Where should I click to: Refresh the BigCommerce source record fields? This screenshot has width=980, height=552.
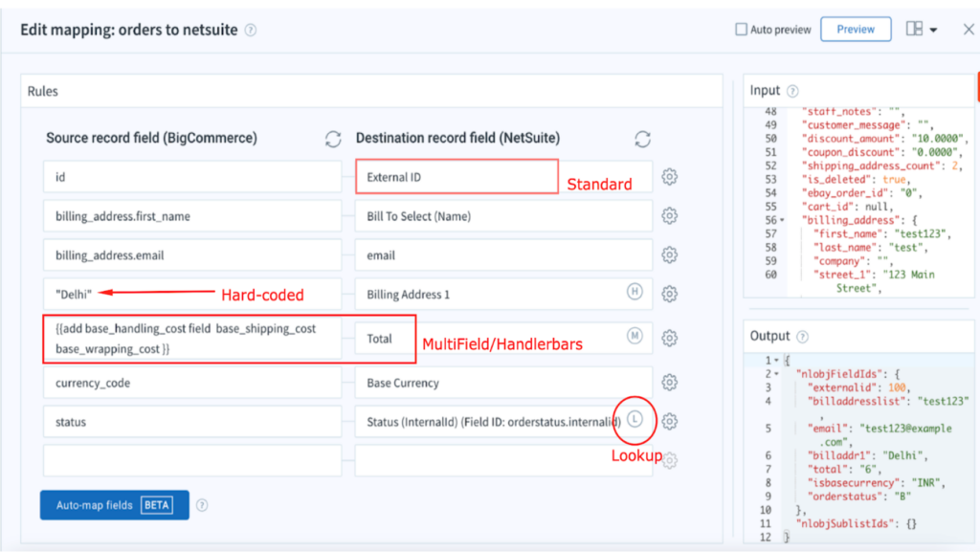[x=333, y=139]
